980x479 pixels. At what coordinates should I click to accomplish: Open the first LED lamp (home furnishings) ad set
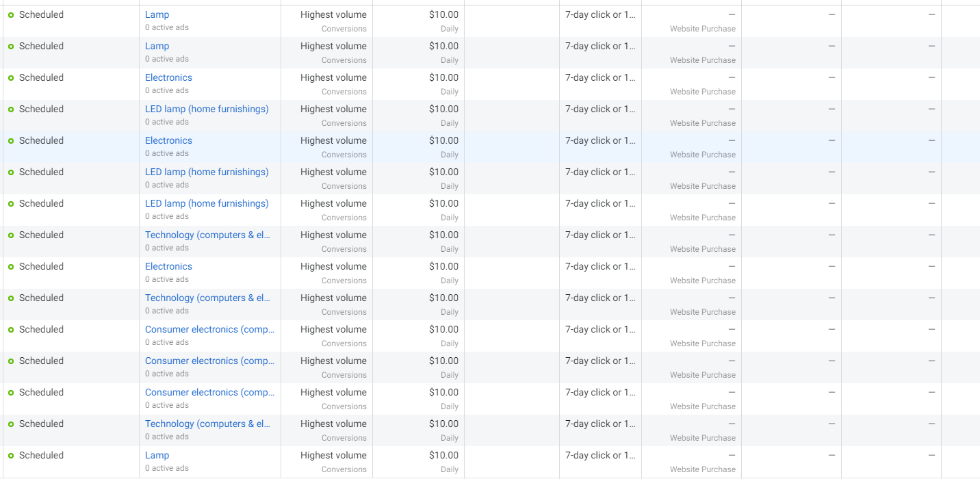coord(207,109)
